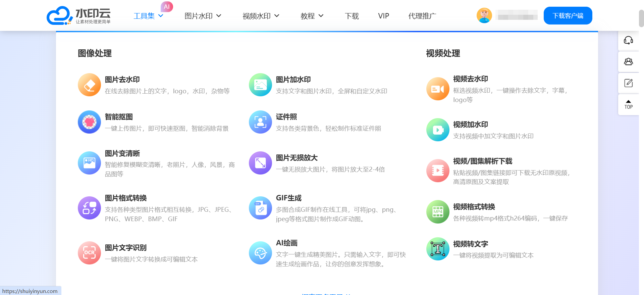Expand the 图片水印 dropdown menu
644x295 pixels.
(203, 16)
